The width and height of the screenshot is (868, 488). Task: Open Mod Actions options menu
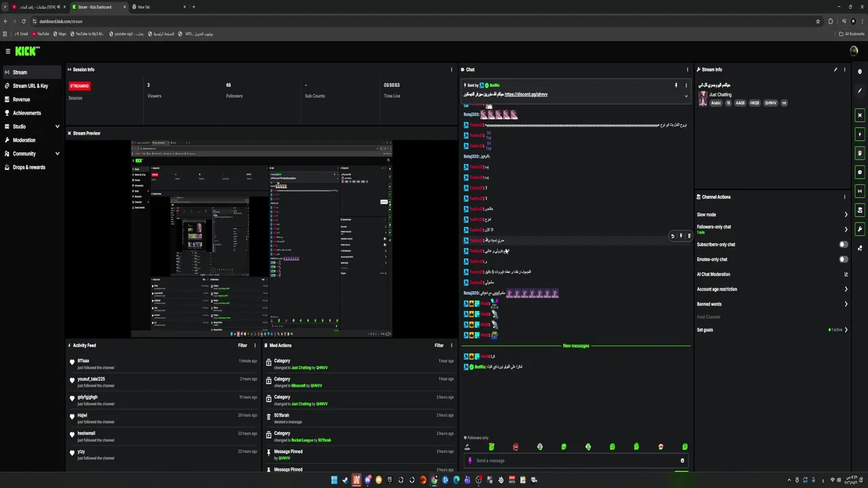452,345
